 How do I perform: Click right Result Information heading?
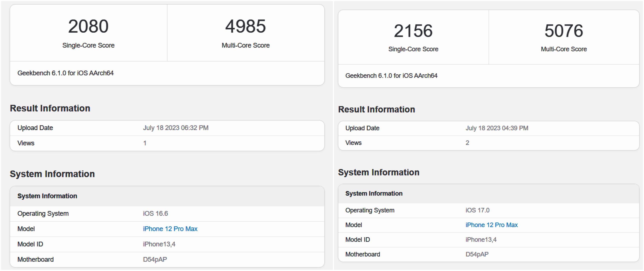click(376, 109)
